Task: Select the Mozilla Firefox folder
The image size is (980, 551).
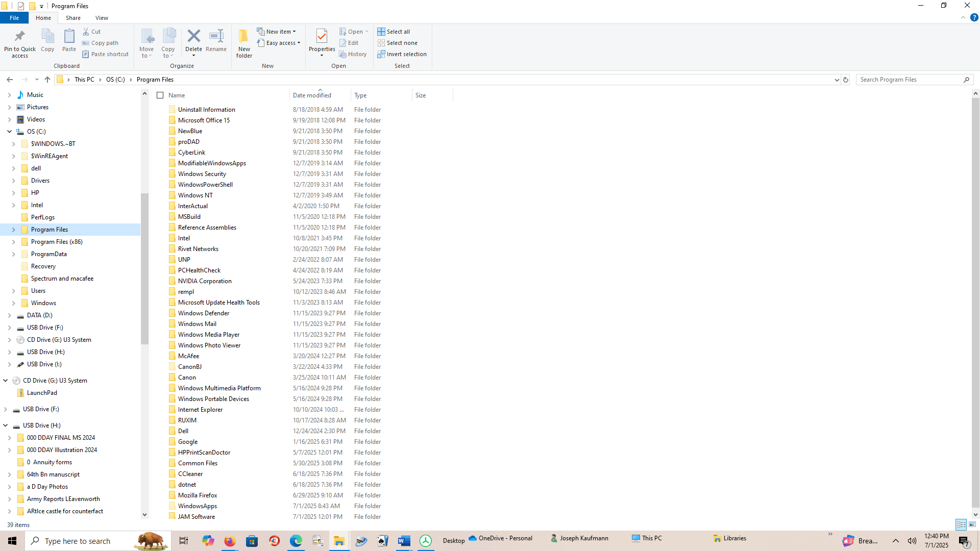Action: point(198,495)
